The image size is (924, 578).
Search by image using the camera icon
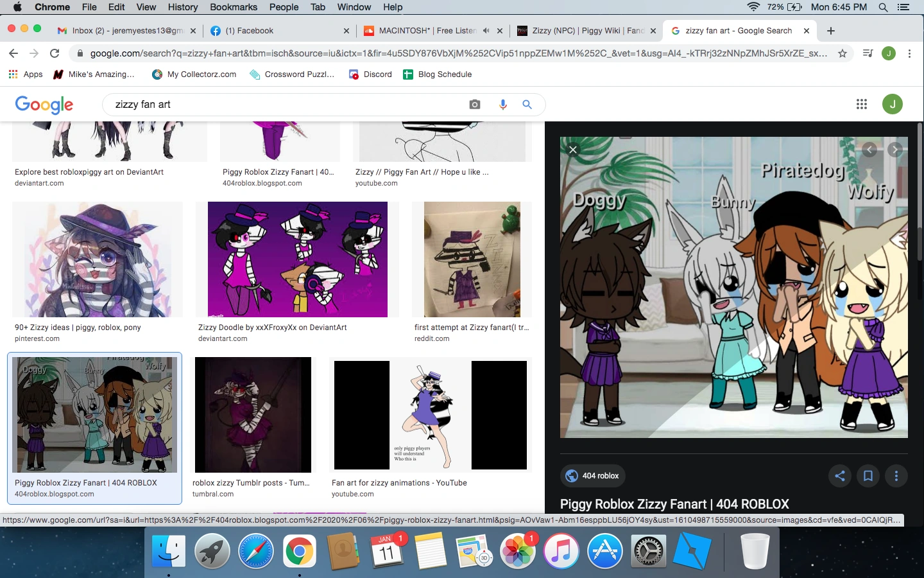474,104
